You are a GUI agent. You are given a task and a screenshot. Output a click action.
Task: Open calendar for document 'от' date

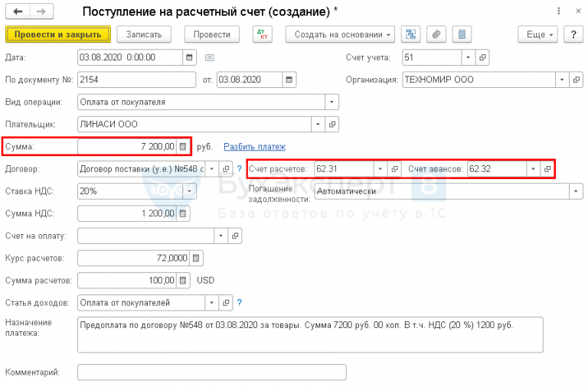click(x=289, y=80)
